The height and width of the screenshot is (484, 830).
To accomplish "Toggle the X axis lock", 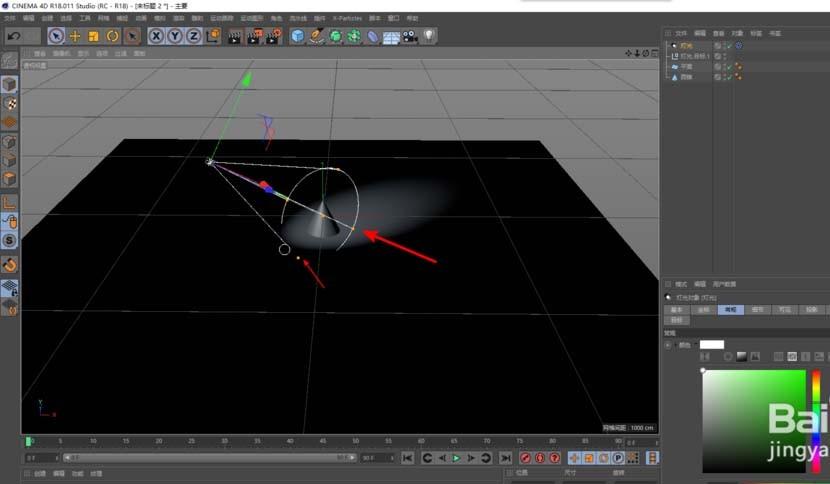I will coord(156,36).
